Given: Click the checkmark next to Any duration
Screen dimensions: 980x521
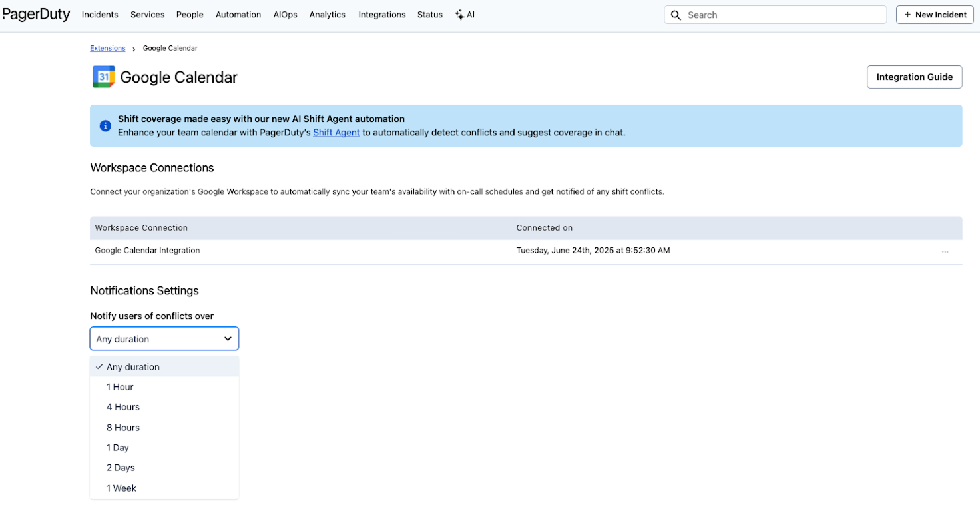Looking at the screenshot, I should click(99, 366).
